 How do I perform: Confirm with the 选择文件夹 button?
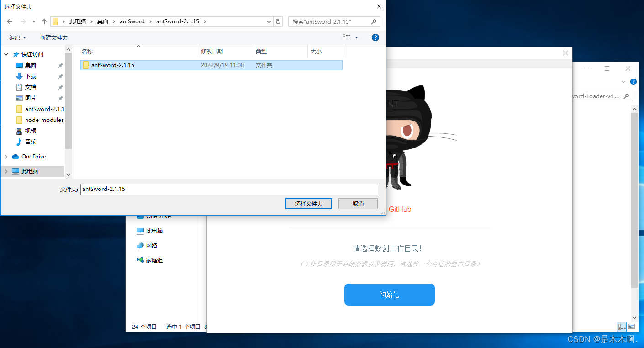click(309, 204)
